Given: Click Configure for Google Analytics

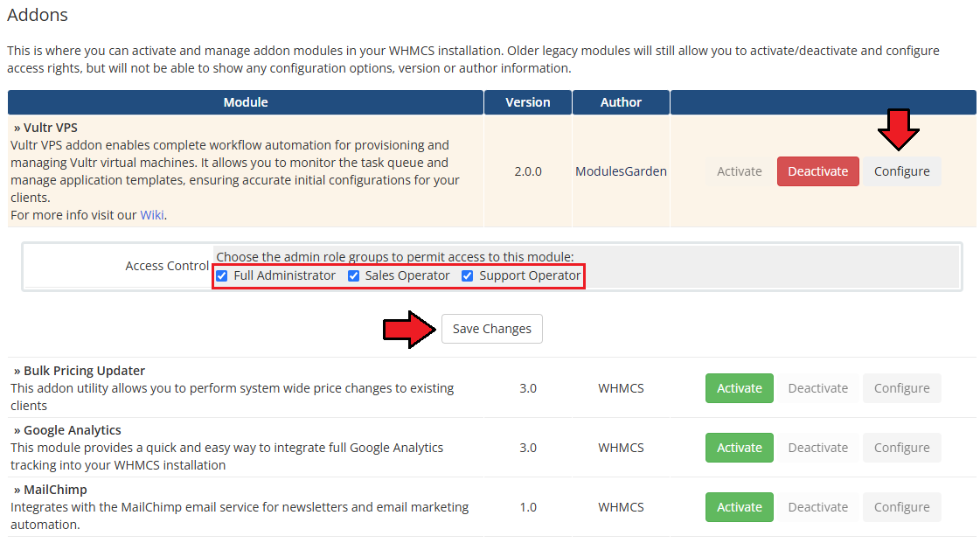Looking at the screenshot, I should (x=902, y=448).
